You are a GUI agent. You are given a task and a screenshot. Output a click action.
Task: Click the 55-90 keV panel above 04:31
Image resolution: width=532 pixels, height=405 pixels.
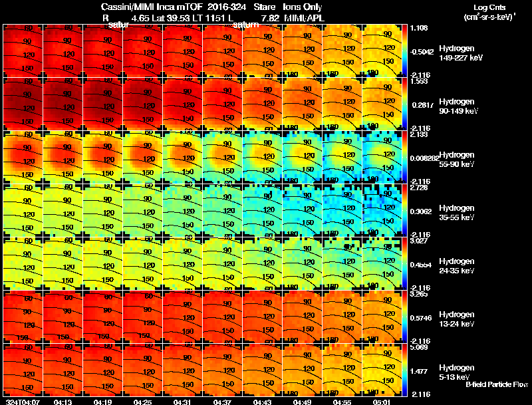pyautogui.click(x=182, y=158)
